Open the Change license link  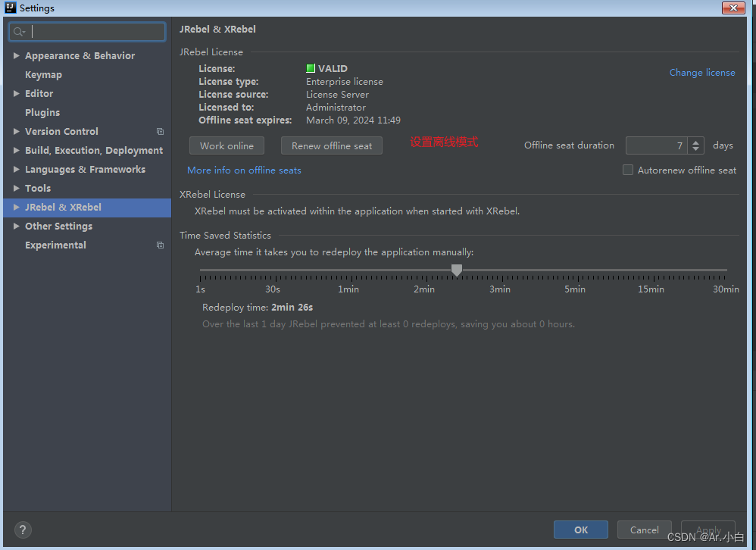(702, 72)
